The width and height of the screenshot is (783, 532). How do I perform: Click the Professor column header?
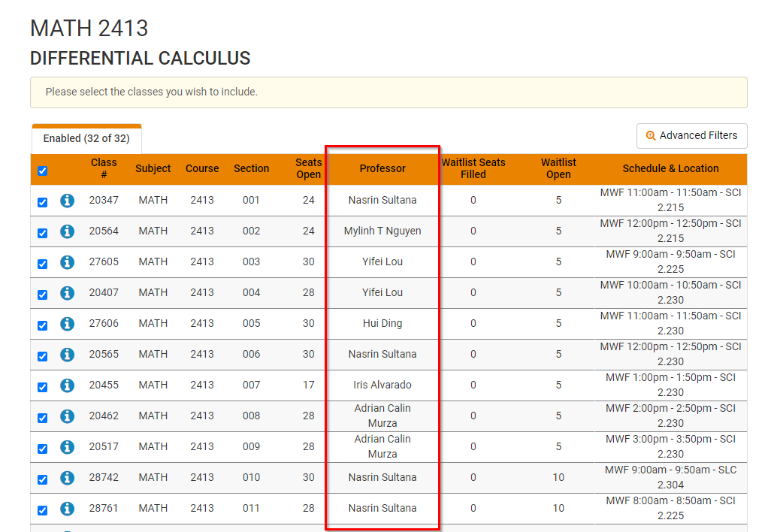[382, 168]
